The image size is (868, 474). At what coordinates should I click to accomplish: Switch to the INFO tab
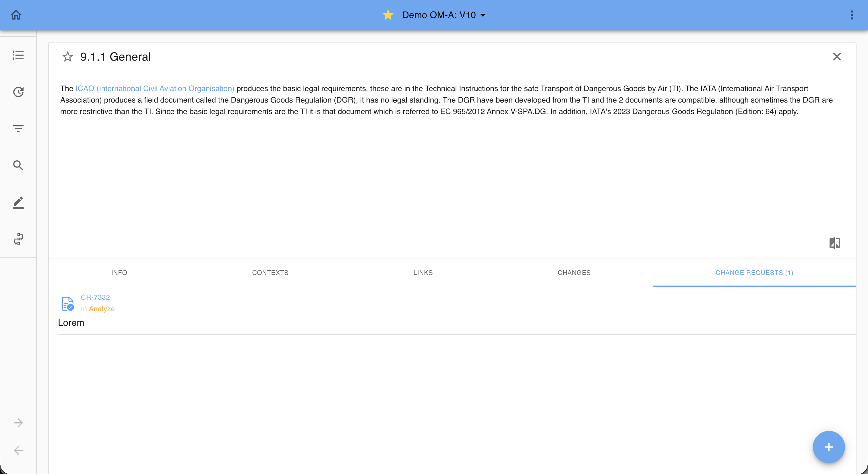[119, 273]
